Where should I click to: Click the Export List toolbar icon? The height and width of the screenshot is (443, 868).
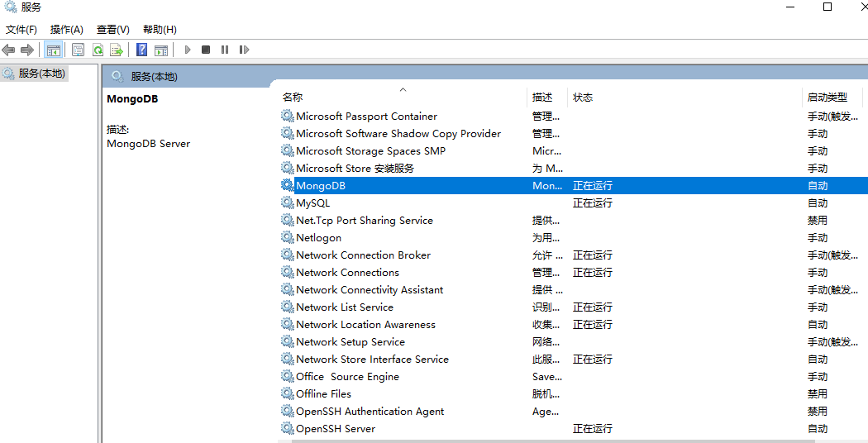click(x=117, y=50)
